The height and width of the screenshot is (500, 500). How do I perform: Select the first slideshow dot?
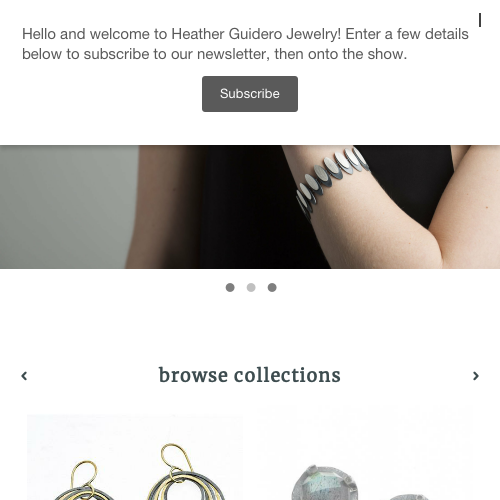tap(230, 287)
